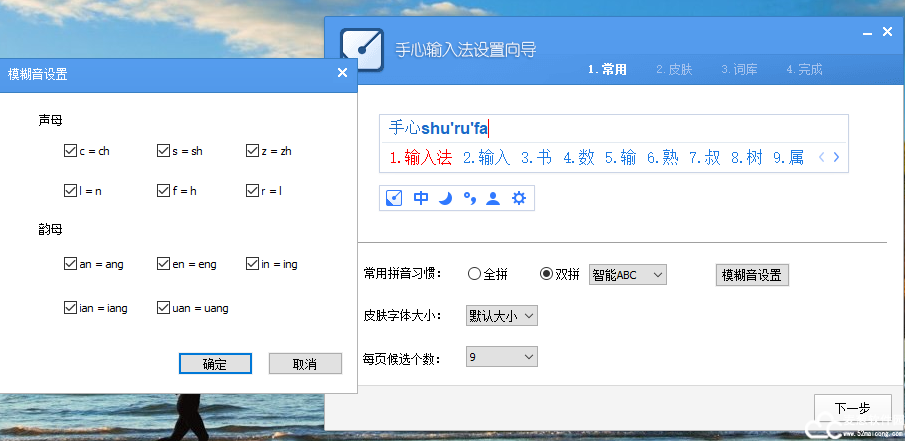Select the 全拼 radio button
The width and height of the screenshot is (905, 441).
[x=488, y=274]
